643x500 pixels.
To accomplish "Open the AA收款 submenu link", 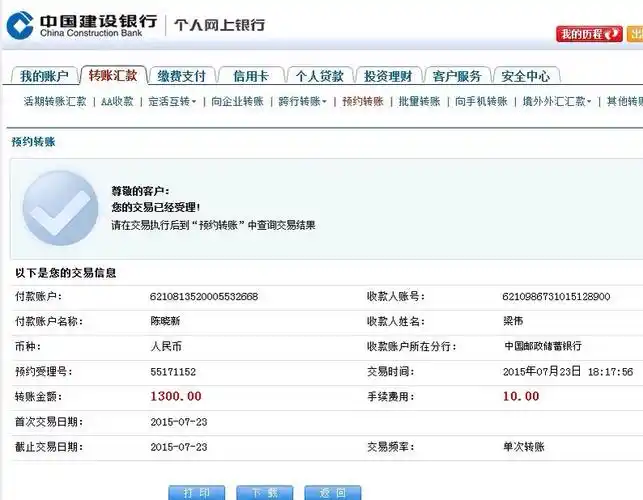I will pos(117,101).
